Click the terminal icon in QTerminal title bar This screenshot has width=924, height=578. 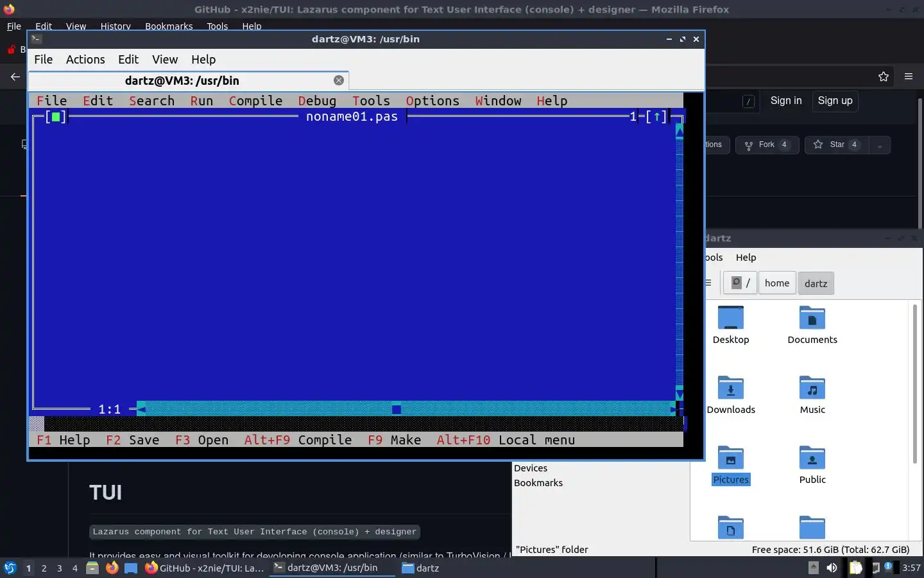37,39
